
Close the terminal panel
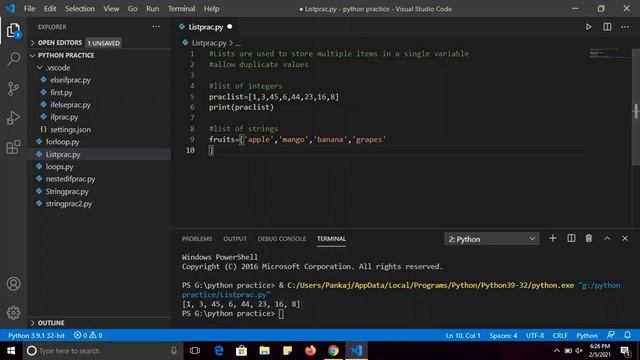[625, 238]
